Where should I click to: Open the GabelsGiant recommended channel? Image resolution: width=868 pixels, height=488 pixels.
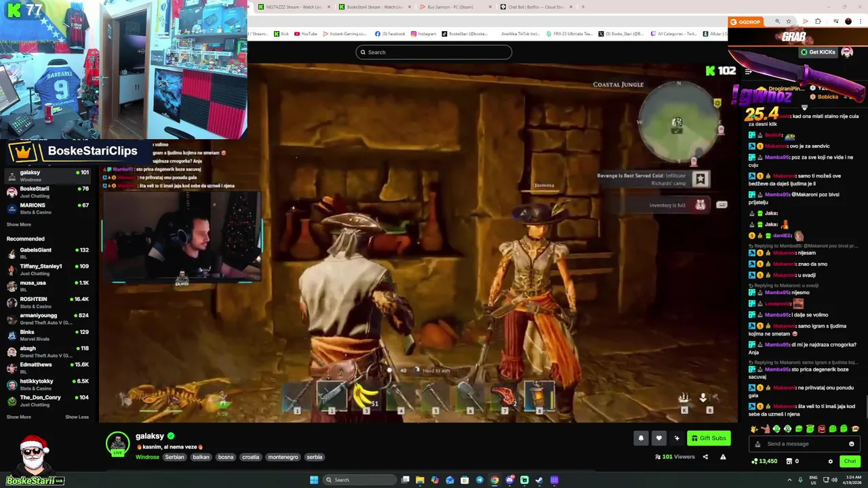coord(47,253)
